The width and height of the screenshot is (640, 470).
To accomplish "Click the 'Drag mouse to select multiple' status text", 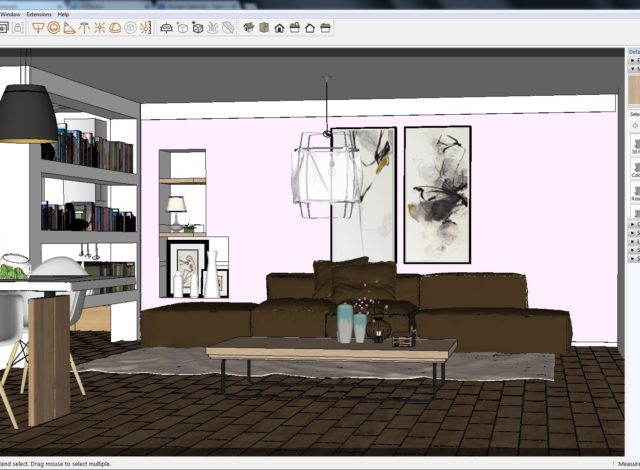I will click(69, 464).
